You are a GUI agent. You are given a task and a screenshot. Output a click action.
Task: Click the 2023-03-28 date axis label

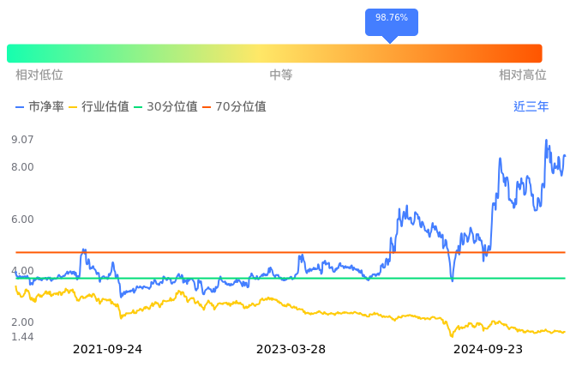coord(291,349)
